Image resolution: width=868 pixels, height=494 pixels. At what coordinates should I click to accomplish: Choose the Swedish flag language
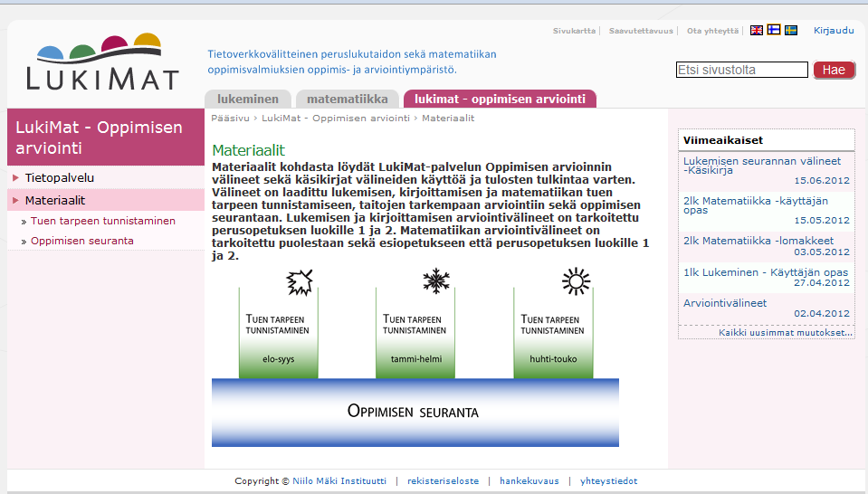[x=791, y=31]
